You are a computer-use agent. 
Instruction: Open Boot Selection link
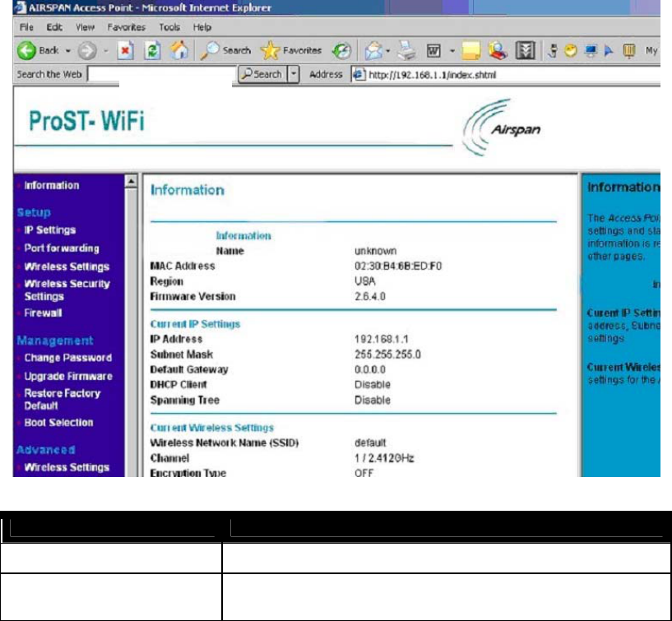[x=58, y=423]
